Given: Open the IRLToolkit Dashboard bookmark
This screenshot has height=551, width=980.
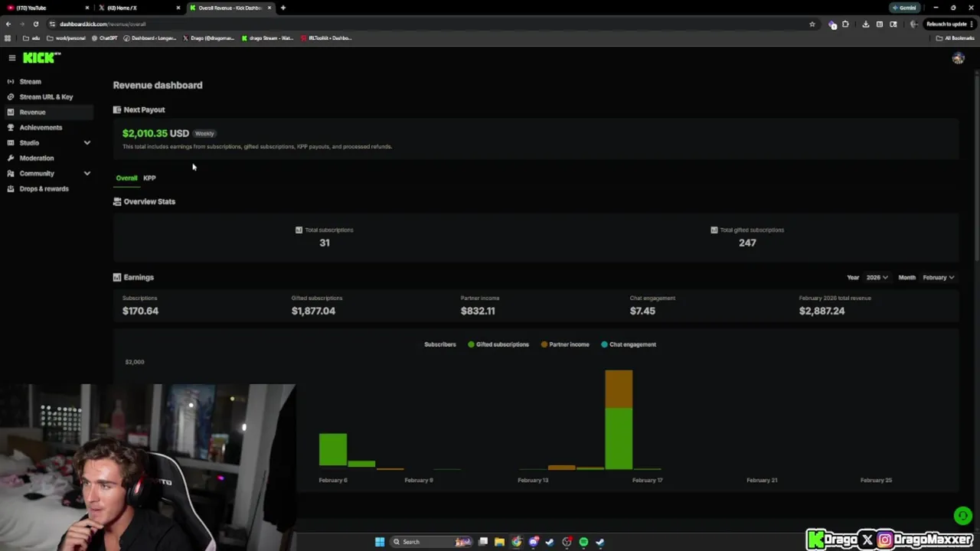Looking at the screenshot, I should 326,37.
